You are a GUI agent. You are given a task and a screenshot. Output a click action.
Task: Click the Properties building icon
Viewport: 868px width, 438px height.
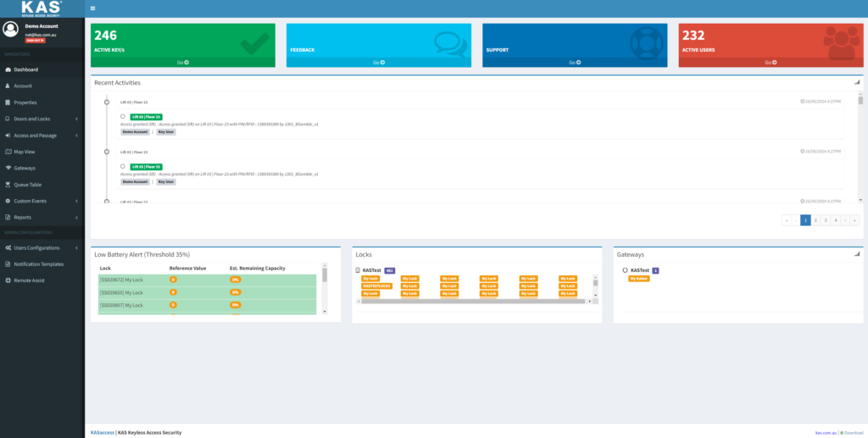coord(8,103)
